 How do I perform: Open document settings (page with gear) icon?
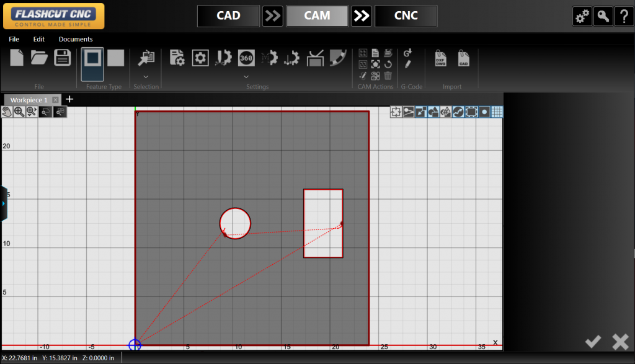[177, 58]
